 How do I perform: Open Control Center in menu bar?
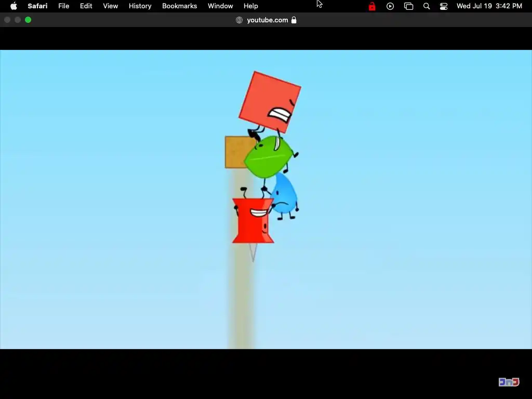[x=444, y=6]
